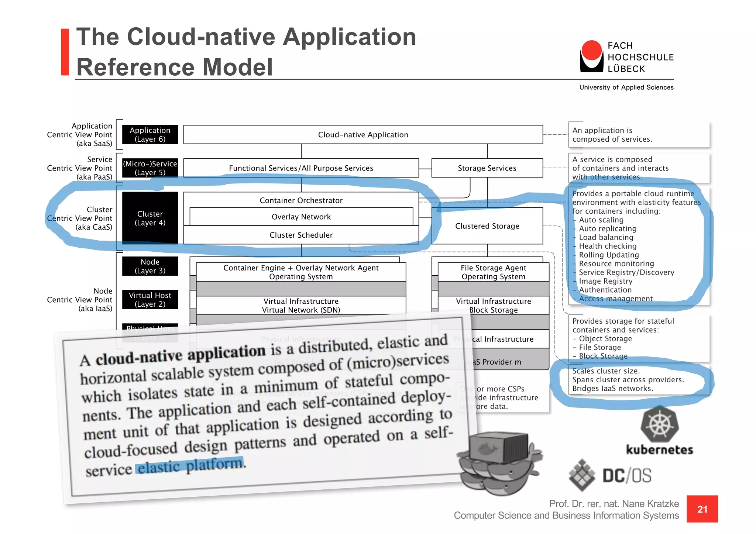Click the 'Health checking' list entry
The image size is (756, 534).
click(605, 246)
